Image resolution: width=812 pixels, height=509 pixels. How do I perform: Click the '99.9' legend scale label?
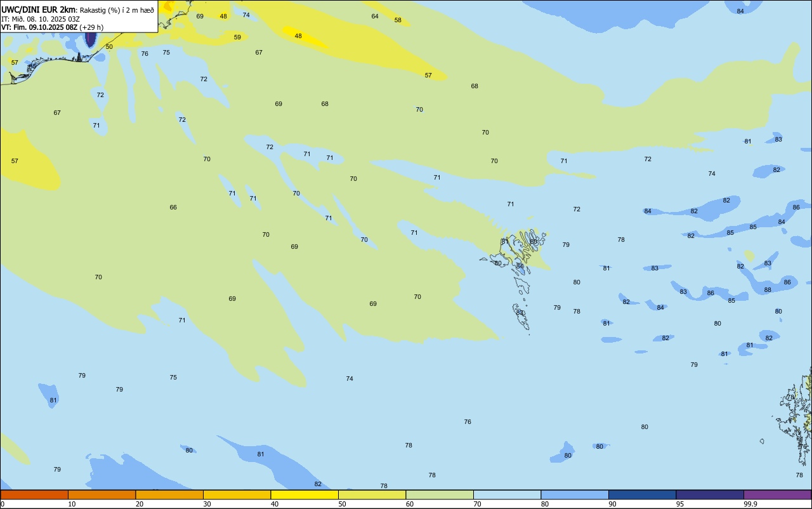click(x=750, y=504)
